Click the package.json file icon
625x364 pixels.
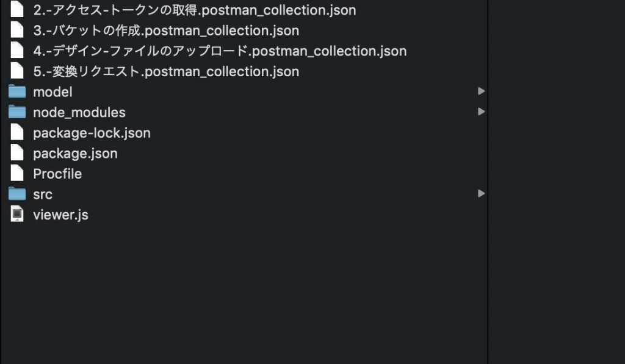[16, 153]
